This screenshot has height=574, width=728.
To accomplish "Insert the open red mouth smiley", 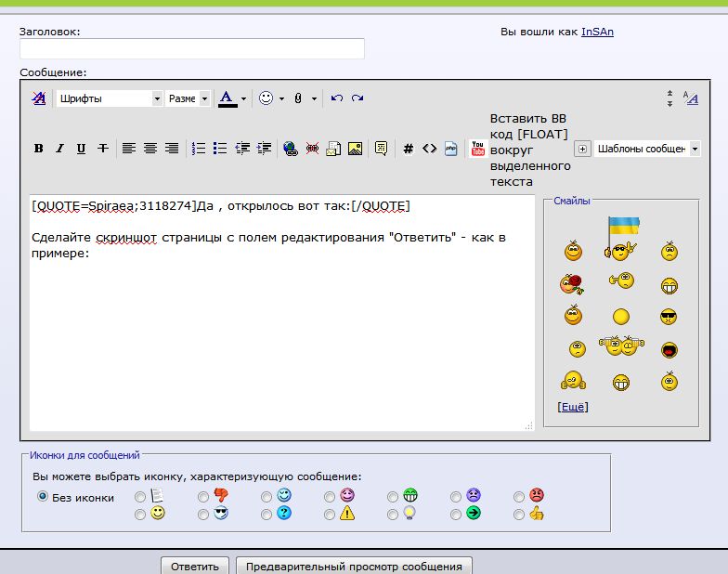I will [669, 349].
